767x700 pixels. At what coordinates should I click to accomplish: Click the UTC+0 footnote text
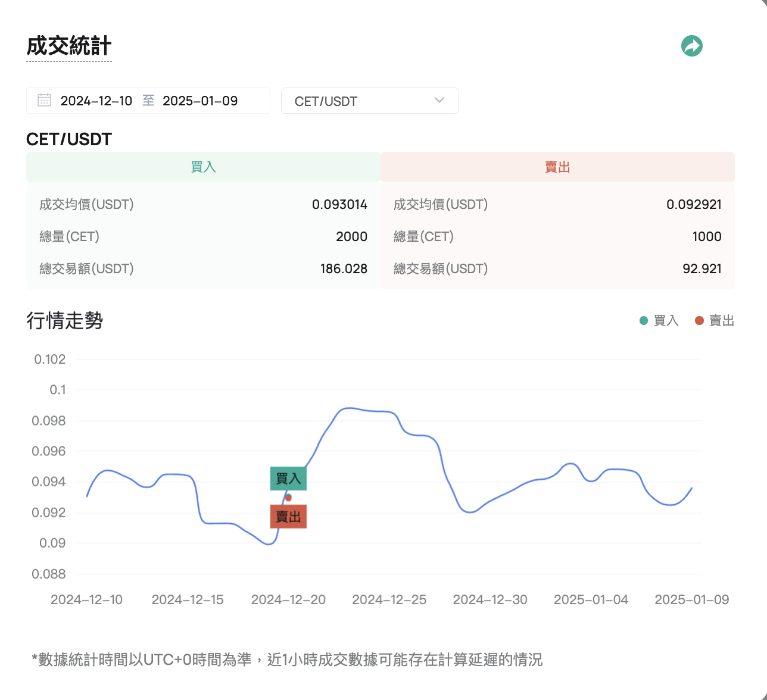tap(287, 660)
